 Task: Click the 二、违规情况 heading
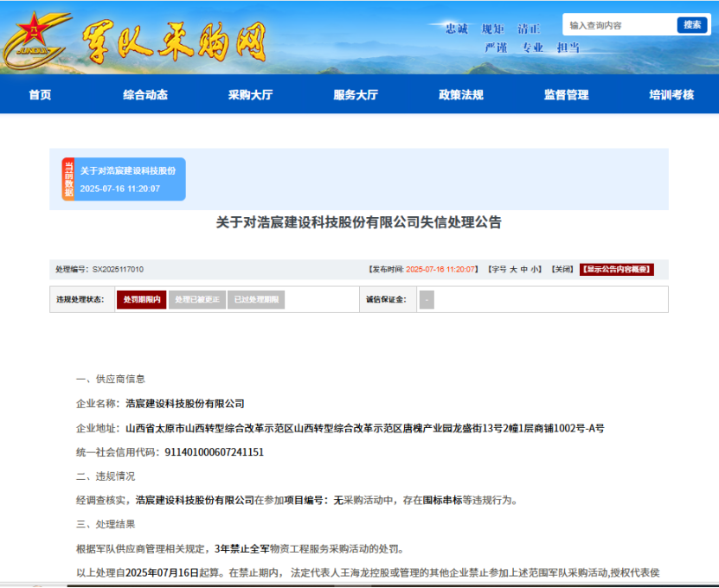point(106,476)
